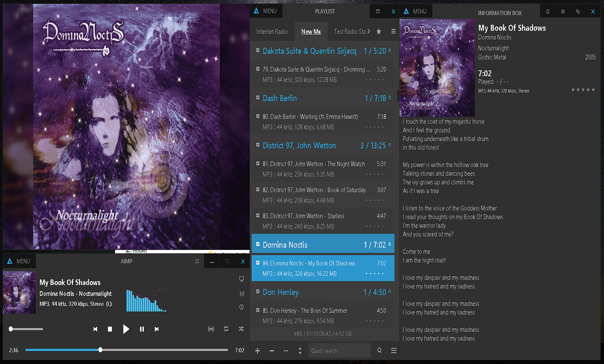Image resolution: width=604 pixels, height=364 pixels.
Task: Click the up-down sort arrows icon
Action: point(300,351)
